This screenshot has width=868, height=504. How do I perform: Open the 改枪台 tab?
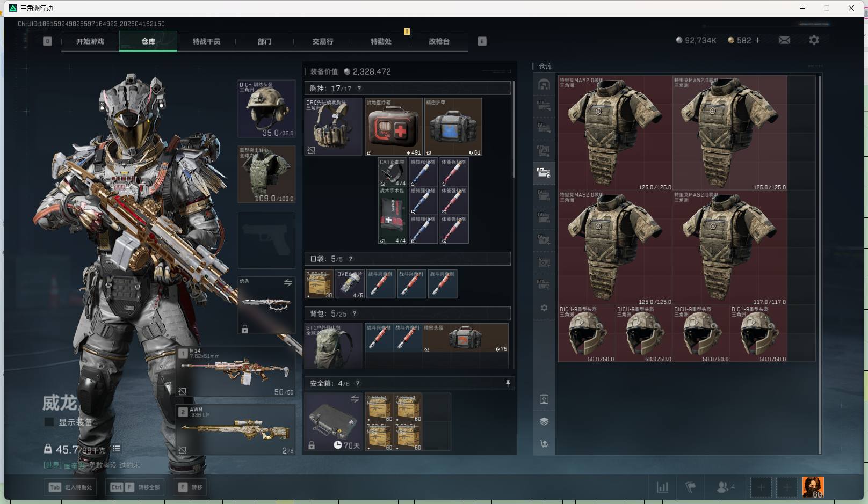[439, 41]
